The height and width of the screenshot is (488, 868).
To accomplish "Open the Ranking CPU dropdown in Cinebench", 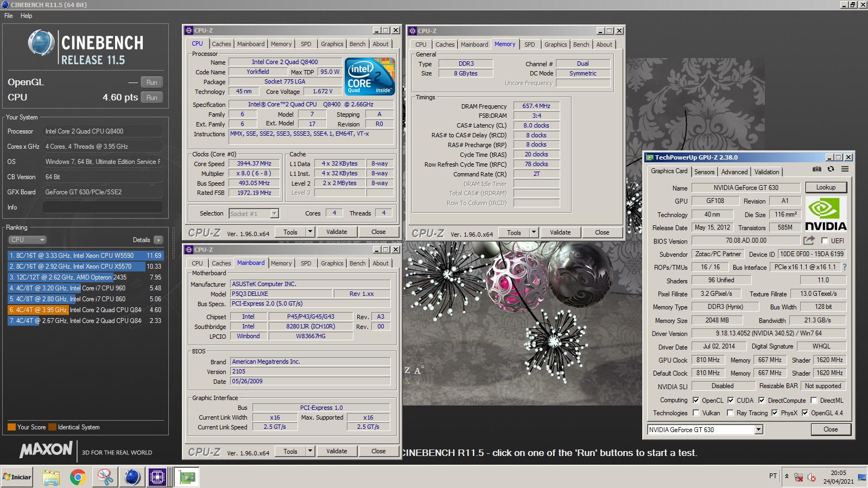I will (x=27, y=239).
